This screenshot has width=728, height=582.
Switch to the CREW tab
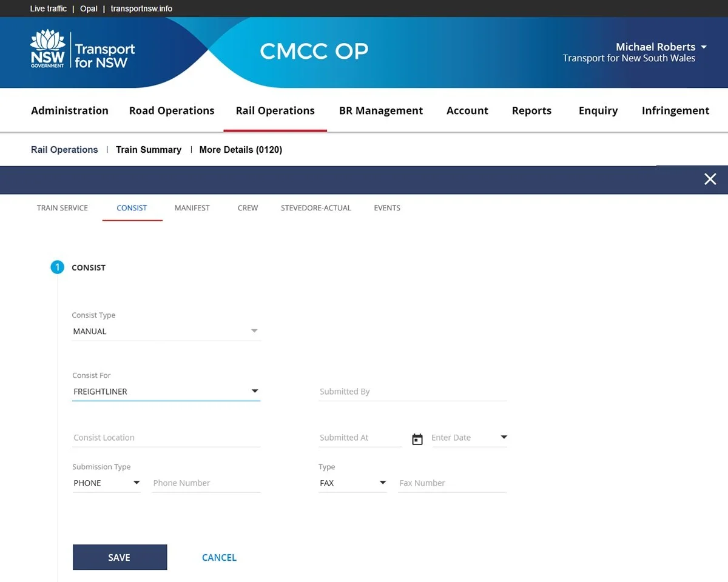pyautogui.click(x=248, y=208)
